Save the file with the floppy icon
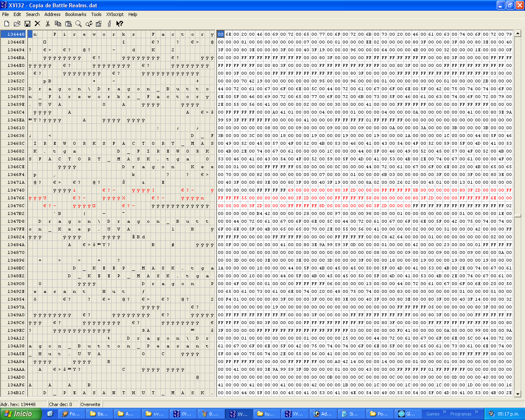The image size is (525, 420). pos(27,24)
